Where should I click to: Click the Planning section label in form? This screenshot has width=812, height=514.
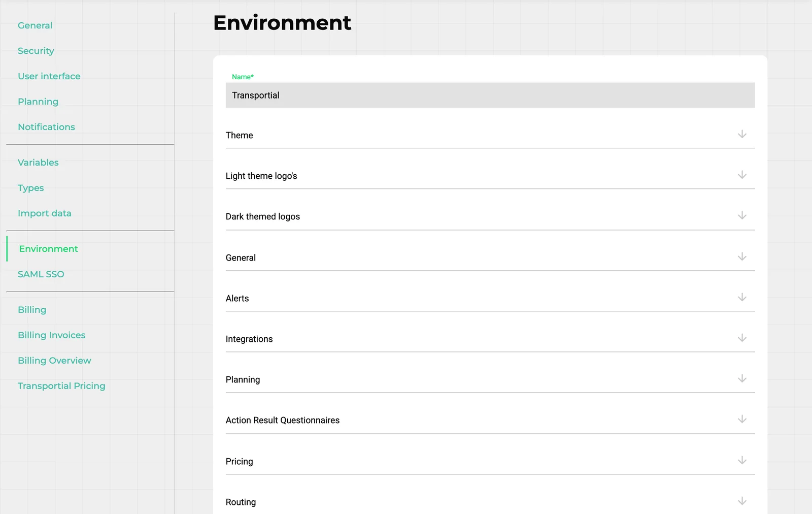coord(243,379)
